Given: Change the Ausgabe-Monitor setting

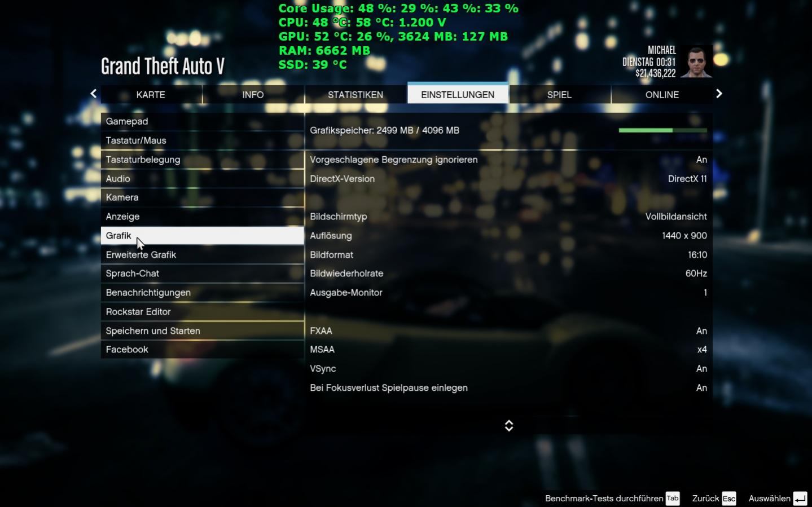Looking at the screenshot, I should point(508,293).
